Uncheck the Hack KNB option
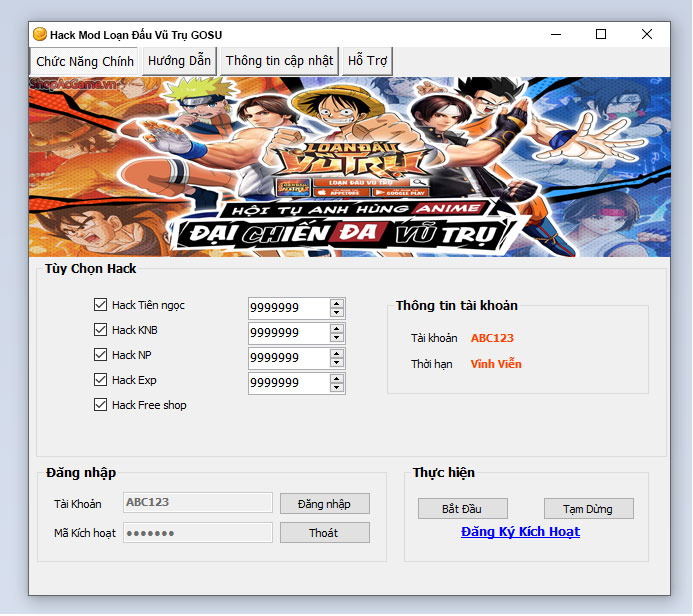The width and height of the screenshot is (693, 616). (100, 330)
